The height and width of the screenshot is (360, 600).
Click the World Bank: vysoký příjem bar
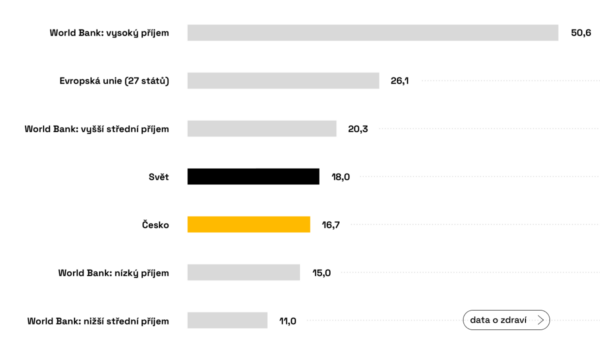tap(373, 33)
